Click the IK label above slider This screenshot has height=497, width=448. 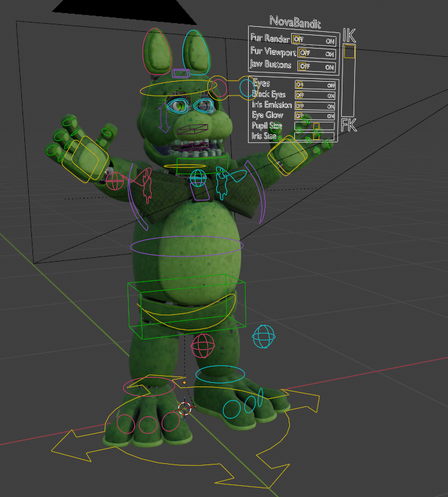[x=349, y=36]
